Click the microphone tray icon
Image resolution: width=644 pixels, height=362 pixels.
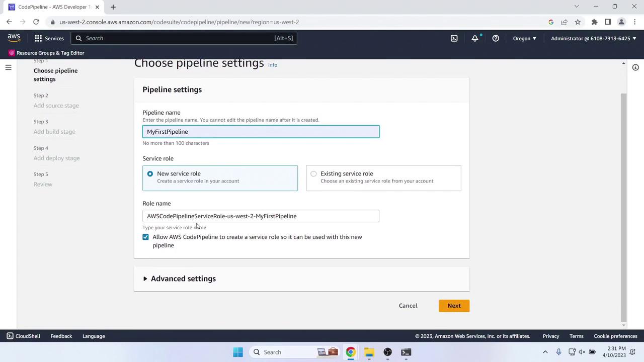(x=558, y=352)
